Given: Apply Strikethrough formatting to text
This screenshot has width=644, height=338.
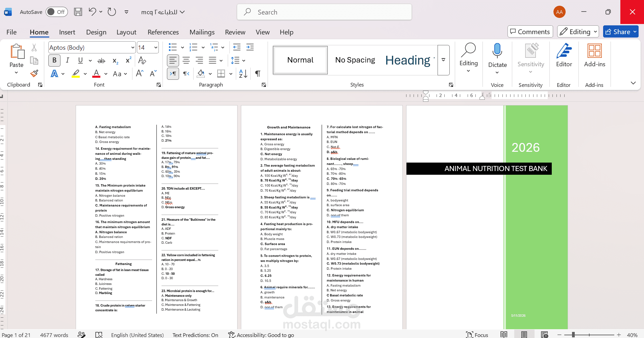Looking at the screenshot, I should click(x=101, y=61).
